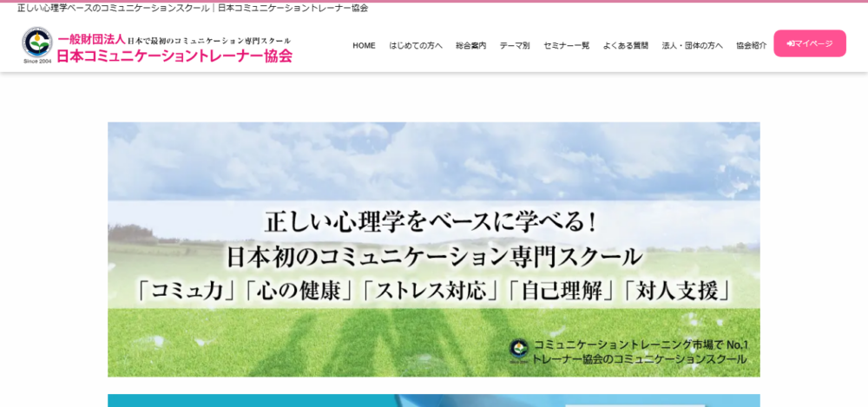Click the 日本コミュニケーショントレーナー協会 site title
This screenshot has height=407, width=868.
(174, 56)
